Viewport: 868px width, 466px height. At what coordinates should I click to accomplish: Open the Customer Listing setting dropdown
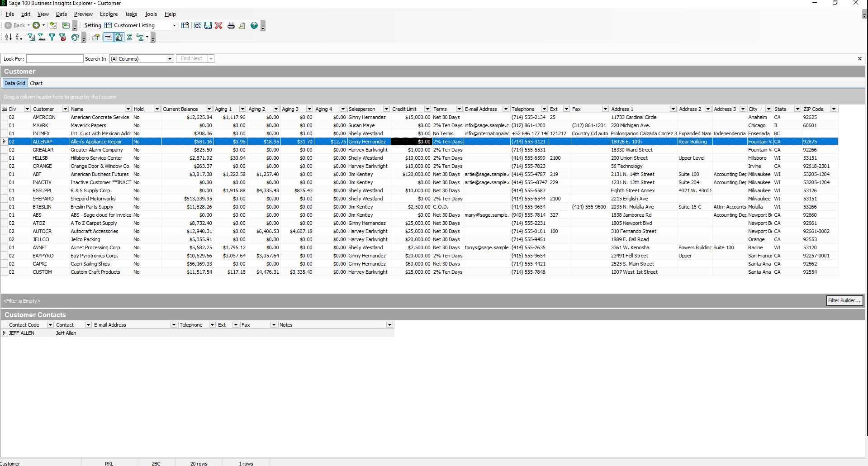pos(174,25)
